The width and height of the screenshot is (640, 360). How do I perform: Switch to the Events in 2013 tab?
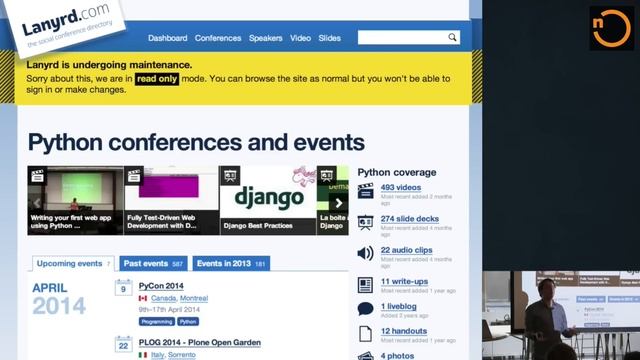(x=231, y=264)
